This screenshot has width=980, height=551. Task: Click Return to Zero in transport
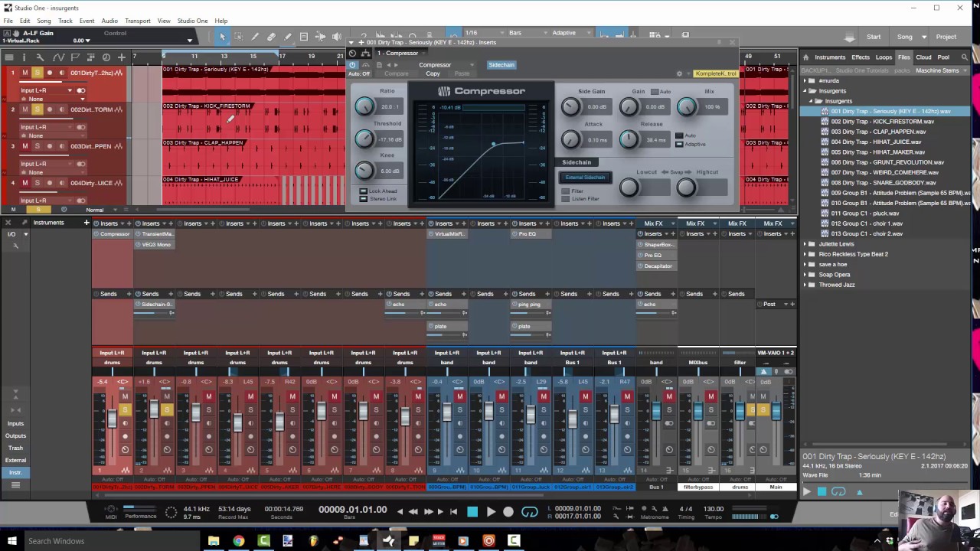coord(452,512)
